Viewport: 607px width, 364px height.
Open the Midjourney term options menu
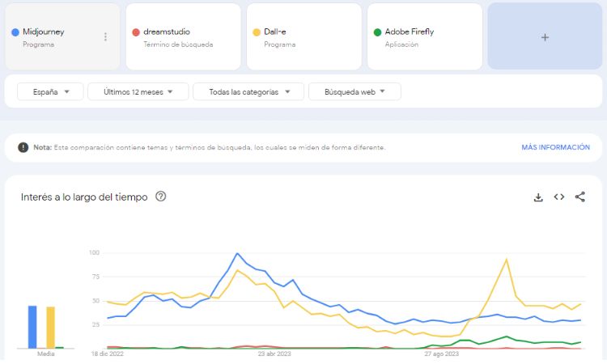(105, 36)
